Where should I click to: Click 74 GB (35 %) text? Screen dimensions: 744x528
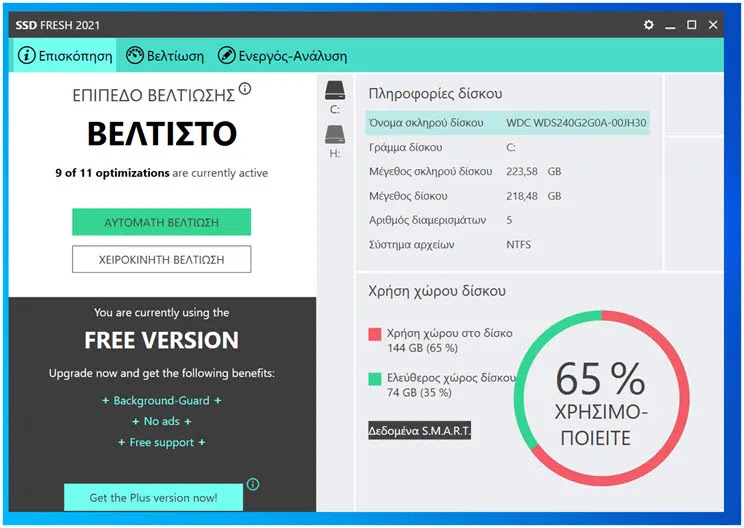(x=419, y=393)
